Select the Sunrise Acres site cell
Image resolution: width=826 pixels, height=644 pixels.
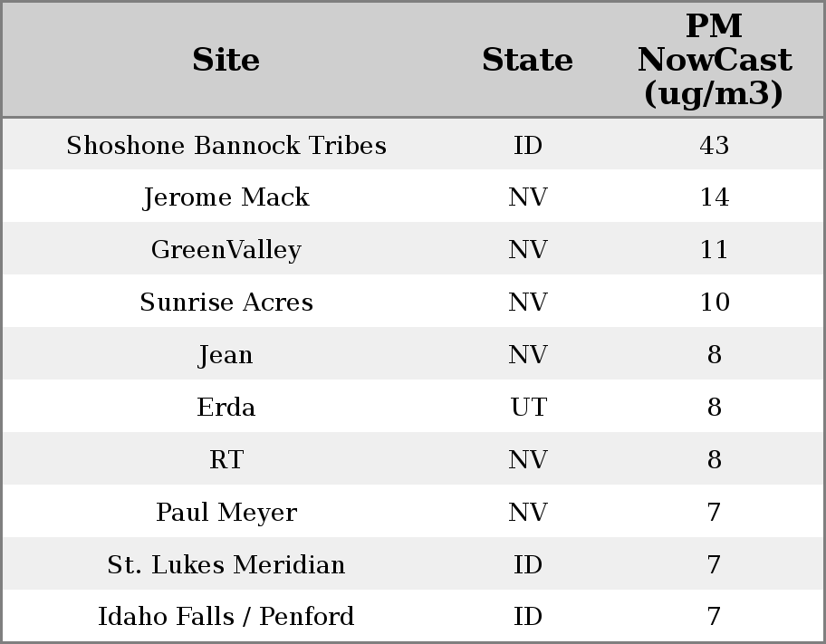pyautogui.click(x=226, y=303)
